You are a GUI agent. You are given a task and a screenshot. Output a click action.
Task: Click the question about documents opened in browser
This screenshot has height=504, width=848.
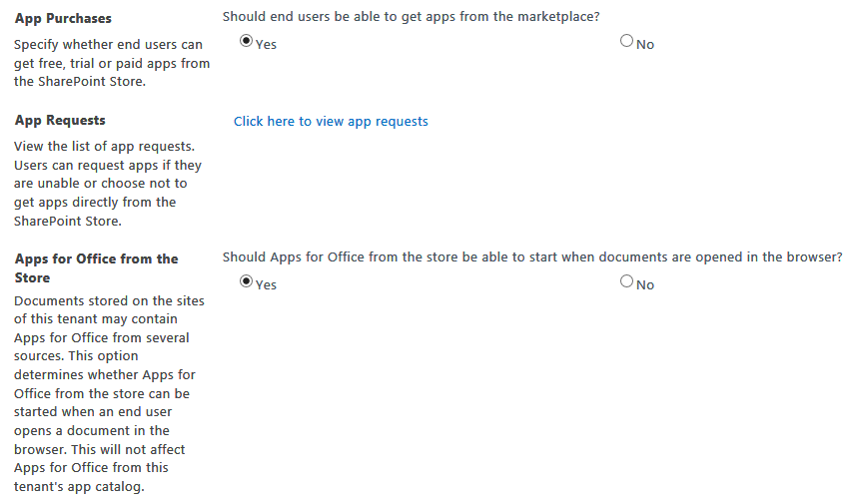[x=532, y=256]
